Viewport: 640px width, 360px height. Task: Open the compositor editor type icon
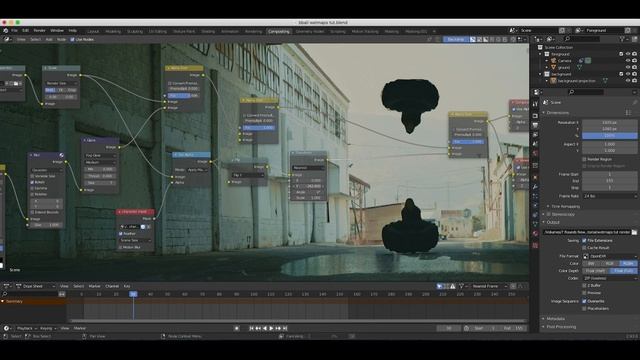[7, 40]
